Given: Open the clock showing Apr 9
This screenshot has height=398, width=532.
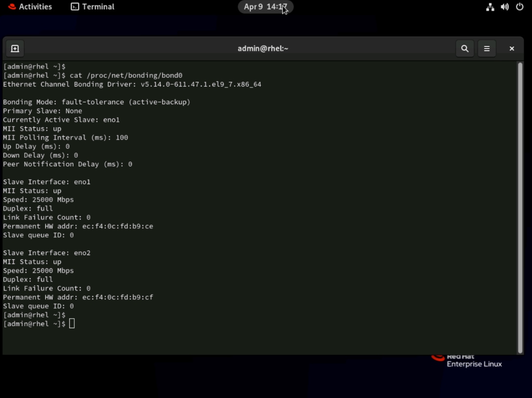Looking at the screenshot, I should [266, 7].
